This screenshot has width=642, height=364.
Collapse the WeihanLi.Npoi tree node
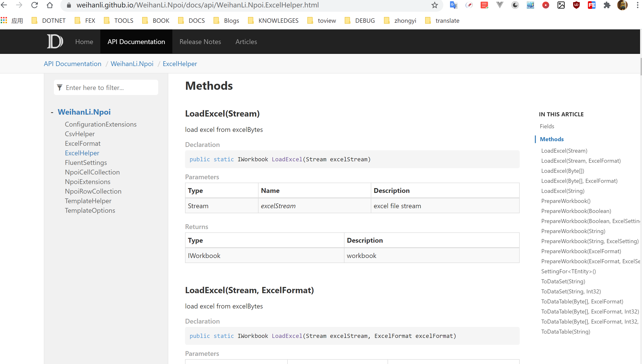click(52, 112)
